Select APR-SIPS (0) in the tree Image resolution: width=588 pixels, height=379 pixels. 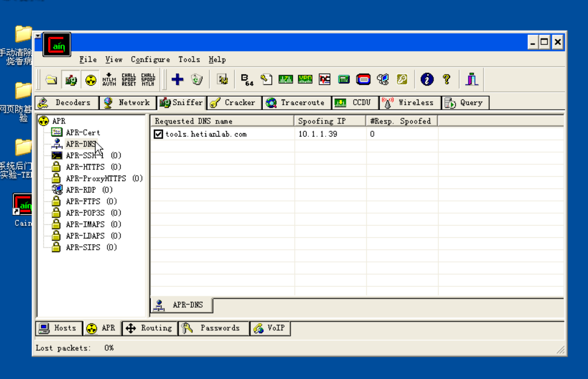[x=91, y=247]
